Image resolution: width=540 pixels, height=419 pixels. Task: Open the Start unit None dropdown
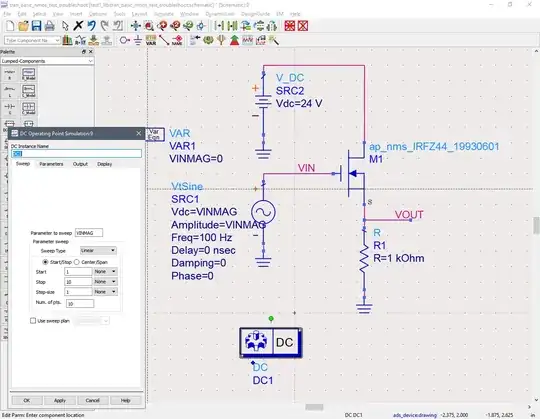click(x=105, y=272)
